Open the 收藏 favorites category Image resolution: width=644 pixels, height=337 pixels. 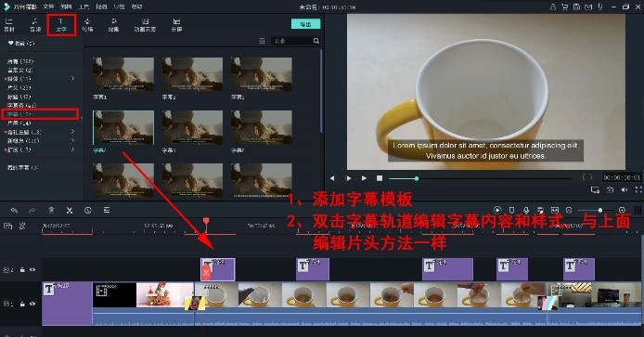pyautogui.click(x=21, y=43)
